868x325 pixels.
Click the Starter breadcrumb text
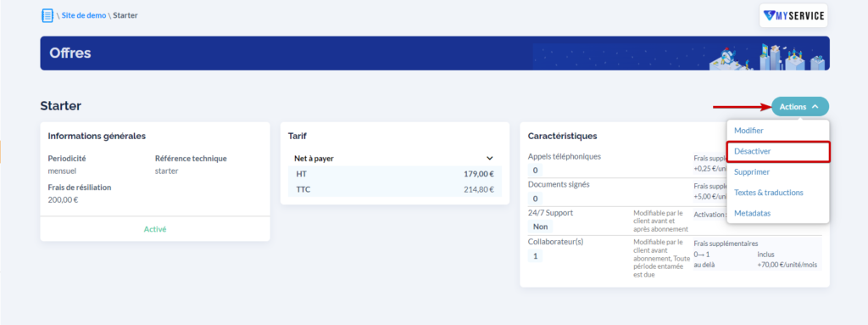(125, 15)
